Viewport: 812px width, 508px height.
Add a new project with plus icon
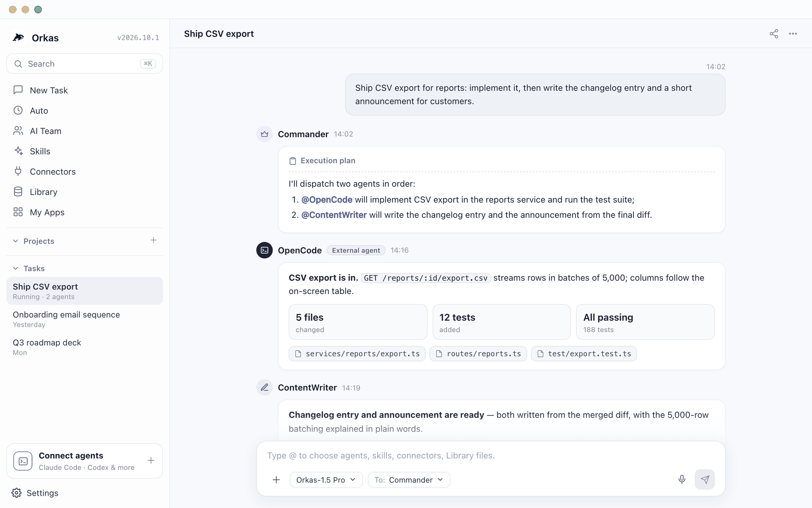(153, 240)
